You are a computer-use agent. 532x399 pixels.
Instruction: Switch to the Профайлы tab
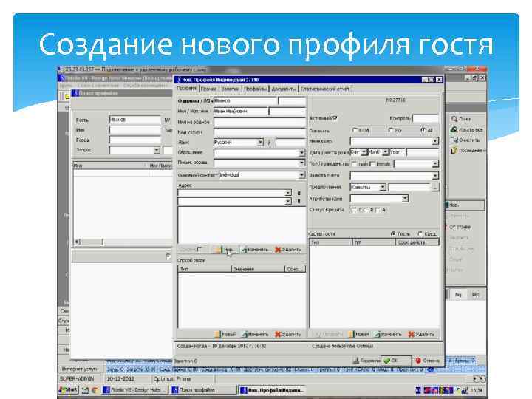point(256,89)
